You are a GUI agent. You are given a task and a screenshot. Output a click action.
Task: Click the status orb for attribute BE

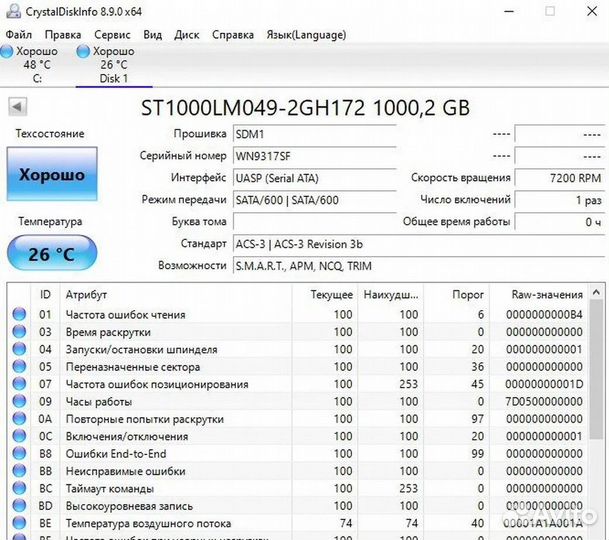pos(19,523)
